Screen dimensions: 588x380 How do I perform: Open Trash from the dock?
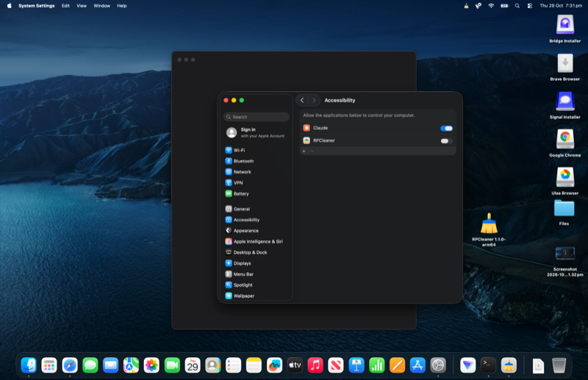pos(559,365)
